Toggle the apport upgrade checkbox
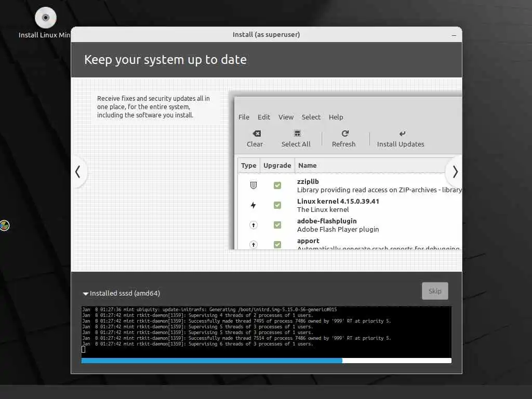Viewport: 532px width, 399px height. click(x=277, y=244)
